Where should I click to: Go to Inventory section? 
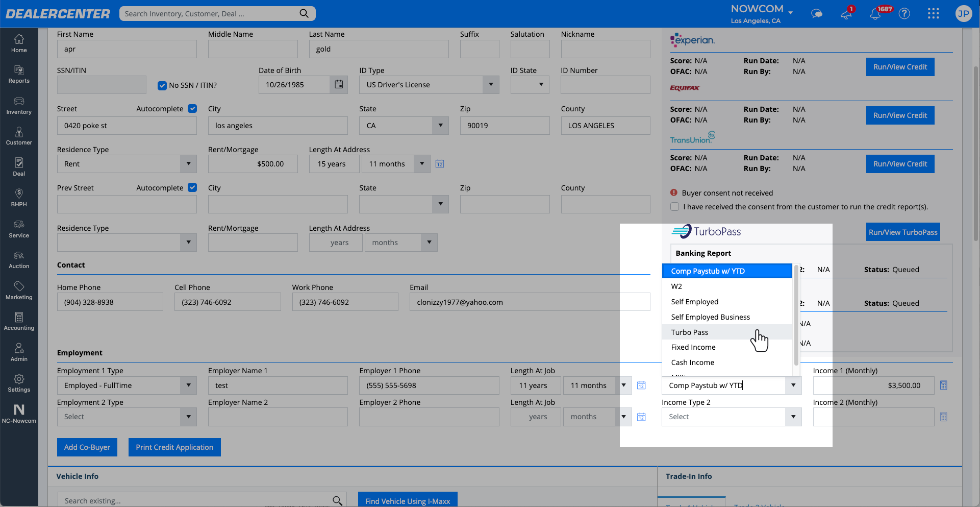coord(19,106)
